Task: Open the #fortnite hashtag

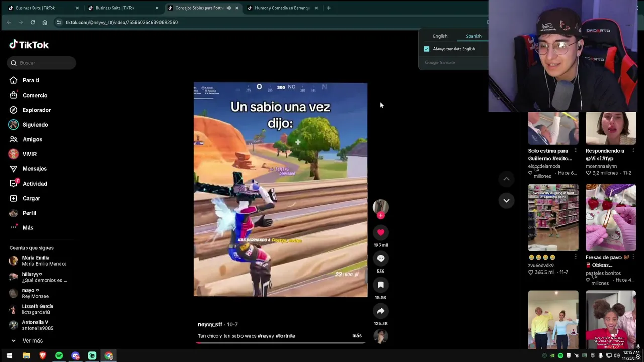Action: click(x=285, y=336)
